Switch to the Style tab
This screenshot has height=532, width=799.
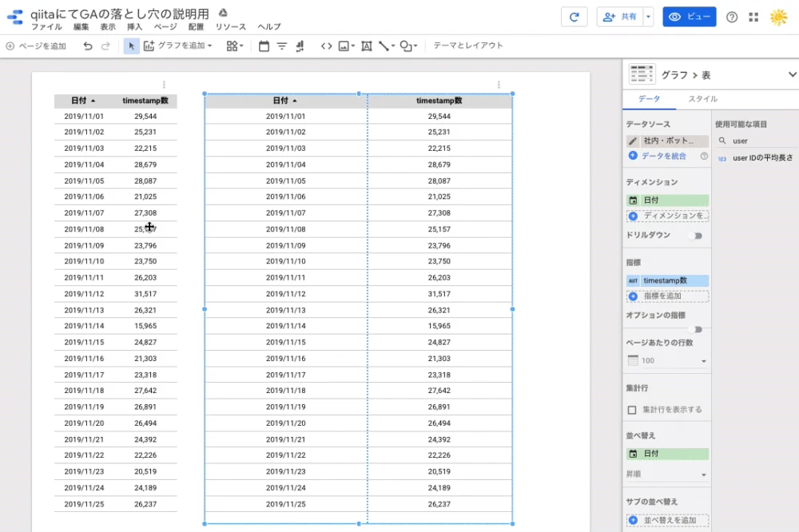click(702, 99)
